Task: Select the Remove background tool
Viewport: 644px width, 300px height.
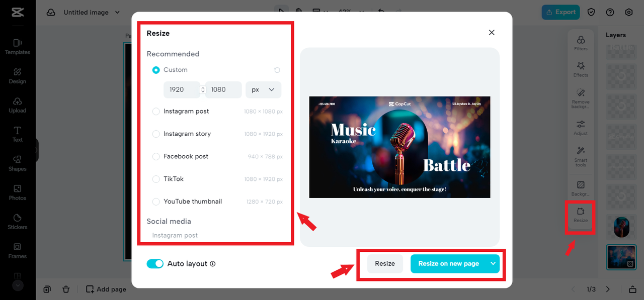Action: pyautogui.click(x=581, y=98)
